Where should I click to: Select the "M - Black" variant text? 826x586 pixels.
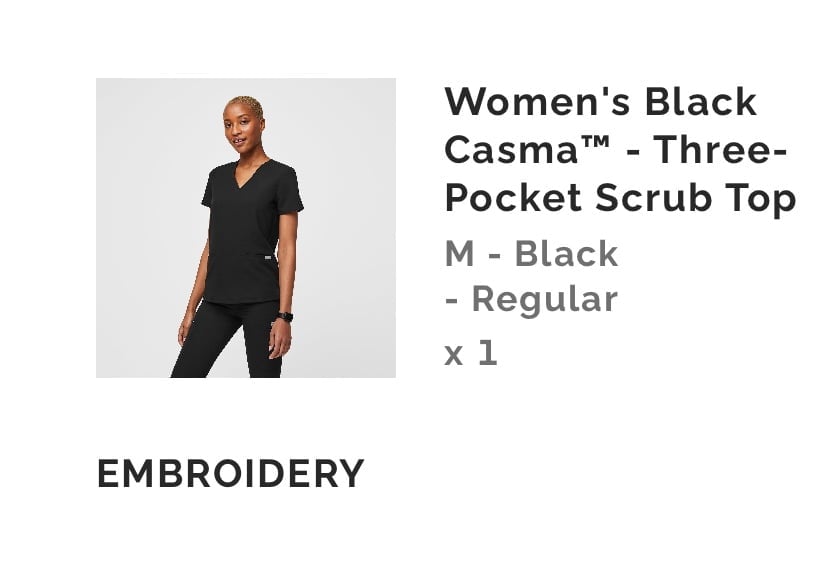coord(531,253)
